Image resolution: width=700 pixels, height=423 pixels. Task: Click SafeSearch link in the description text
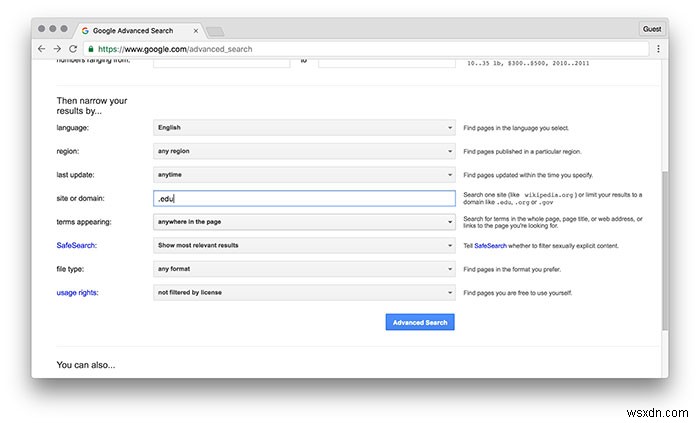pos(490,246)
